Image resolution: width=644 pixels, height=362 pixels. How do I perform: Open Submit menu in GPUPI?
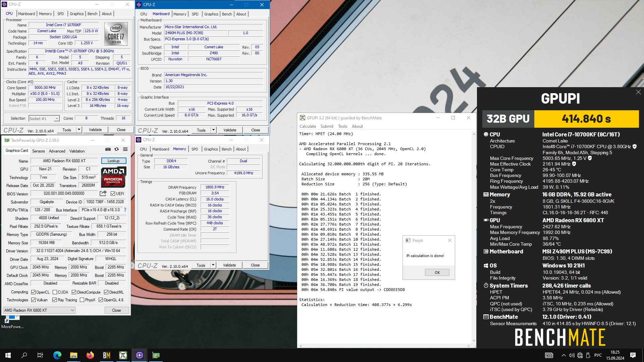point(327,126)
